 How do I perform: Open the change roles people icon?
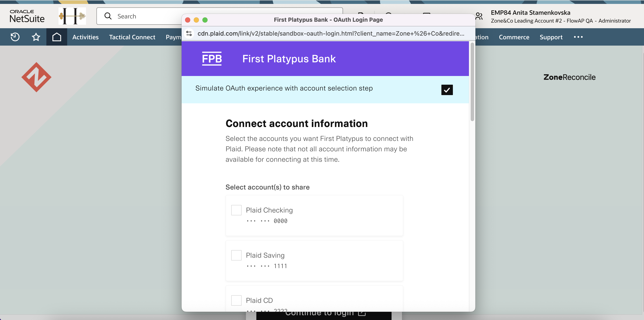(x=479, y=16)
